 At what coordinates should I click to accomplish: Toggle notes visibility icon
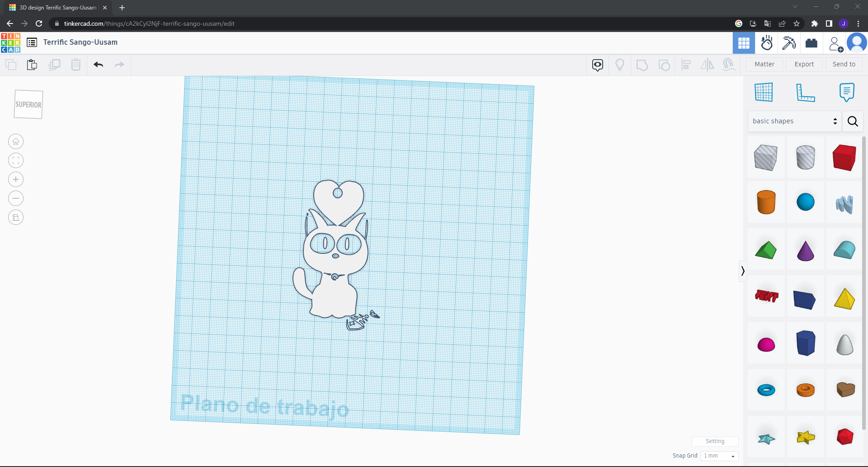[x=598, y=65]
